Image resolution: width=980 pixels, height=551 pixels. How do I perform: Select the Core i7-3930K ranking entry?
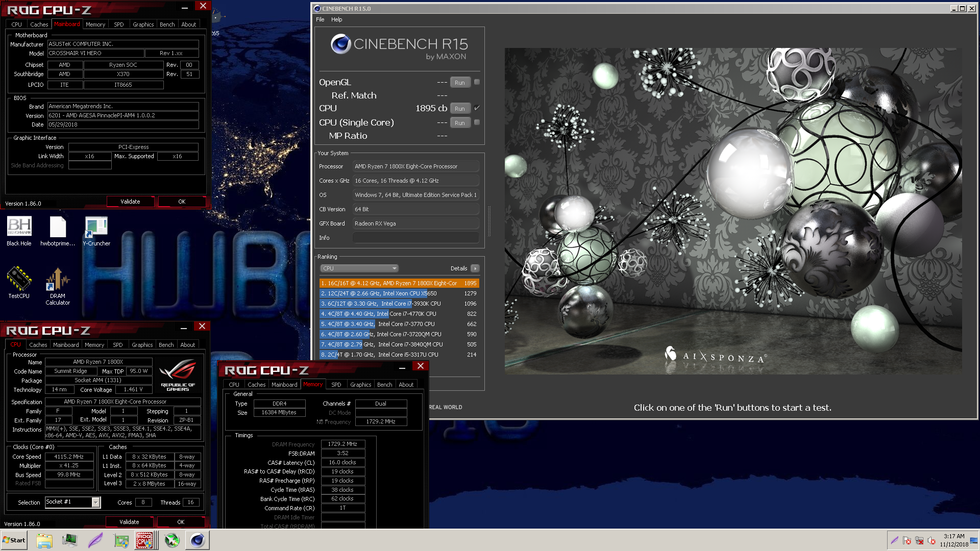pos(399,304)
